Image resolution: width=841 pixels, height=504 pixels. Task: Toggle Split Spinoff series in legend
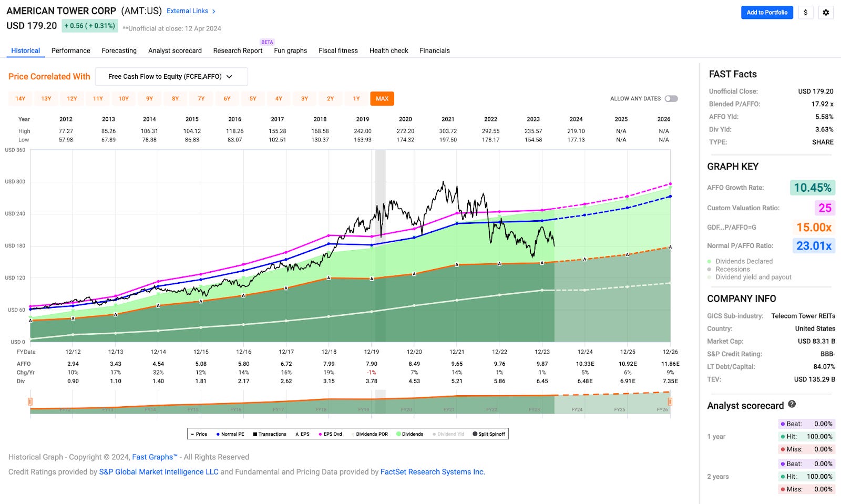(x=489, y=434)
